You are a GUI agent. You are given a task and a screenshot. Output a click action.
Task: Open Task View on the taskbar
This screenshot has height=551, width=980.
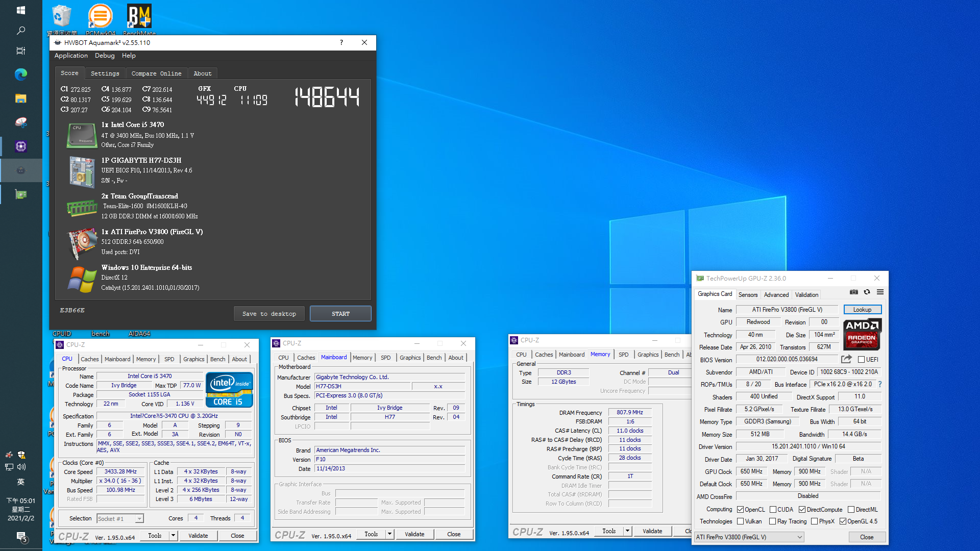(21, 51)
